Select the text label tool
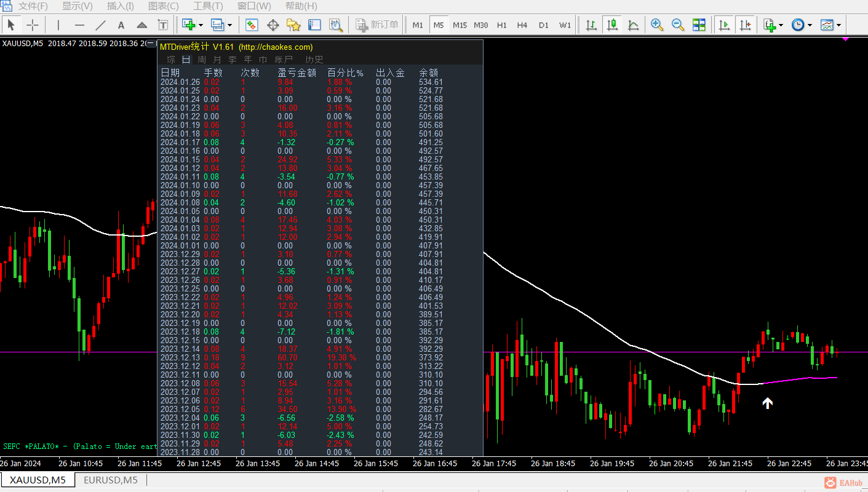Screen dimensions: 868x492 [163, 25]
